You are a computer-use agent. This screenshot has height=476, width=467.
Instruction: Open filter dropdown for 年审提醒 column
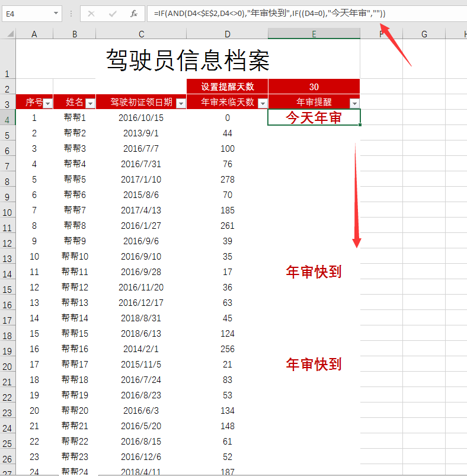coord(354,104)
